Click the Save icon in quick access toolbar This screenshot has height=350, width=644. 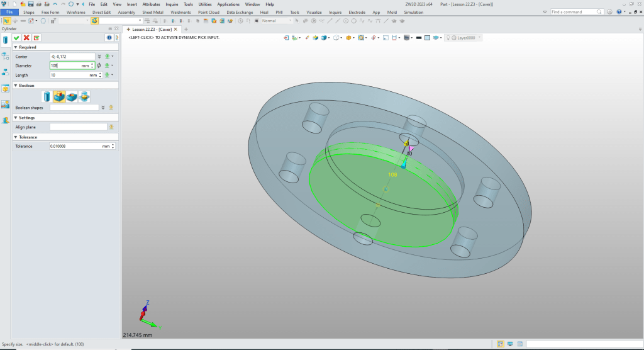[30, 4]
